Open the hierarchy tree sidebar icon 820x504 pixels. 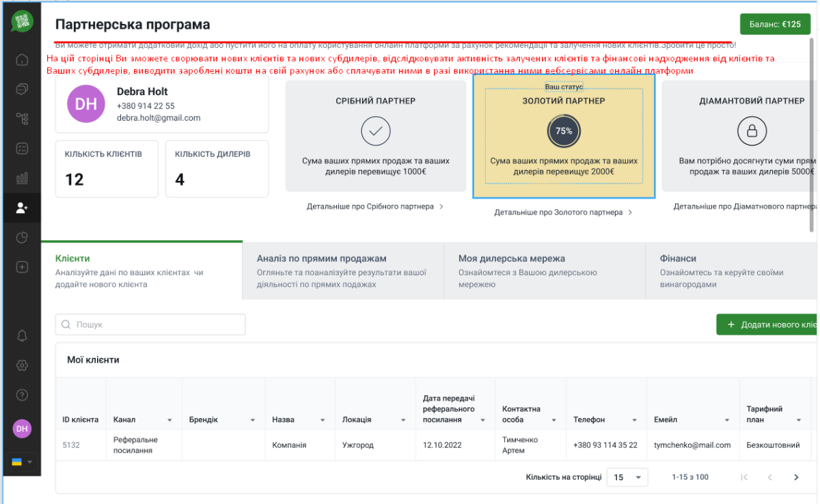click(x=22, y=119)
